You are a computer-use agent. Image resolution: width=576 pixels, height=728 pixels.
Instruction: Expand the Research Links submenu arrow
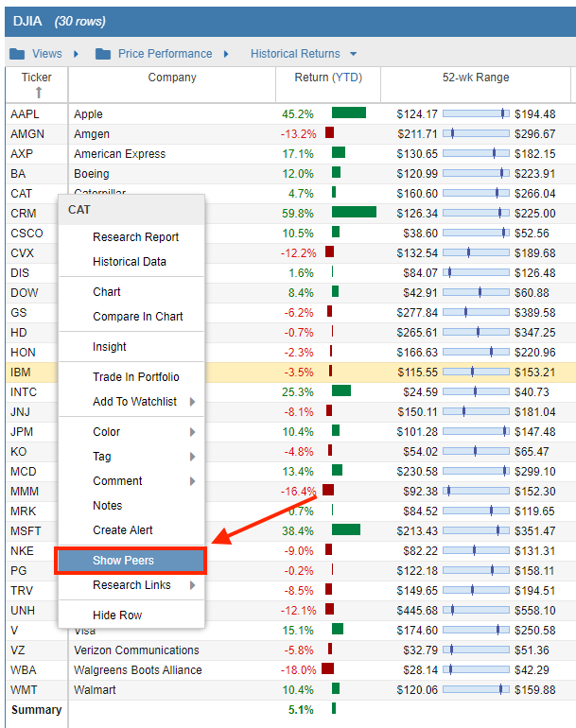(x=192, y=585)
